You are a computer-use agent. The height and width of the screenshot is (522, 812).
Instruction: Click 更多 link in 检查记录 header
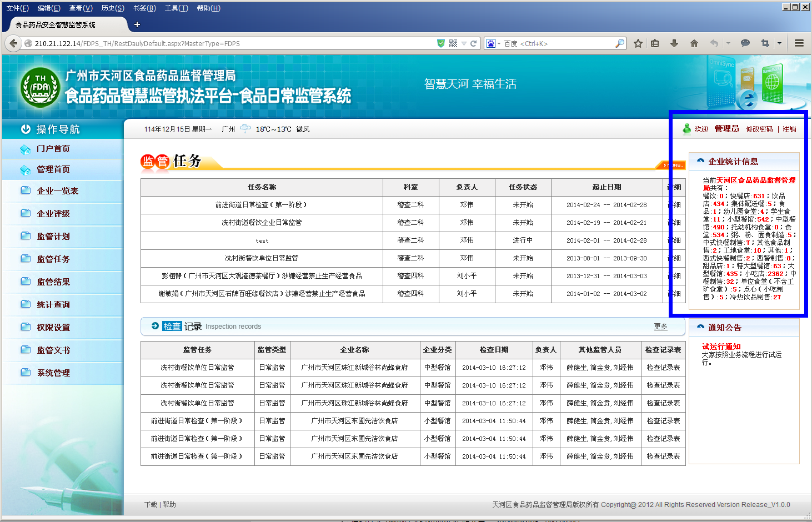[660, 327]
